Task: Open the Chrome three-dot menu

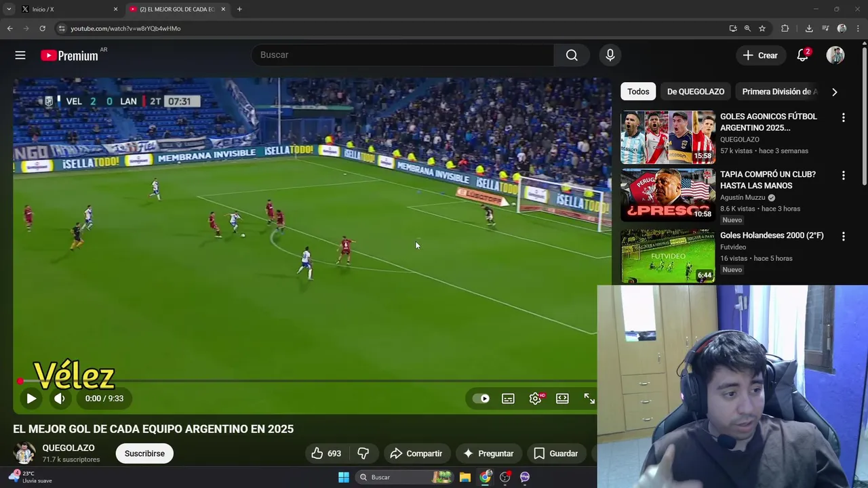Action: (x=858, y=28)
